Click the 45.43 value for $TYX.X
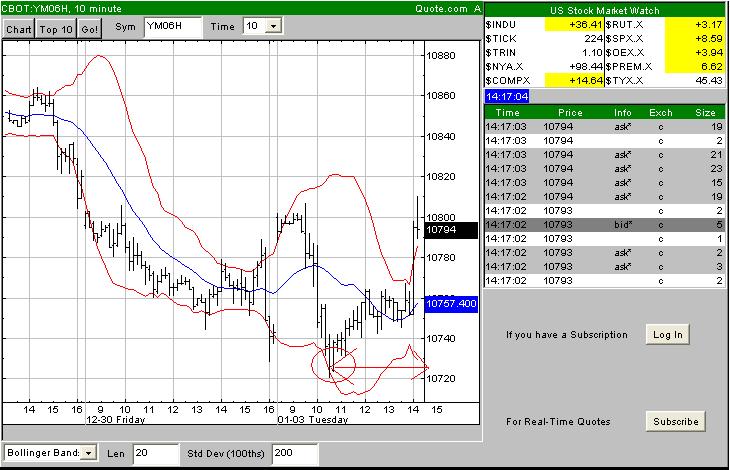The width and height of the screenshot is (730, 470). (709, 81)
